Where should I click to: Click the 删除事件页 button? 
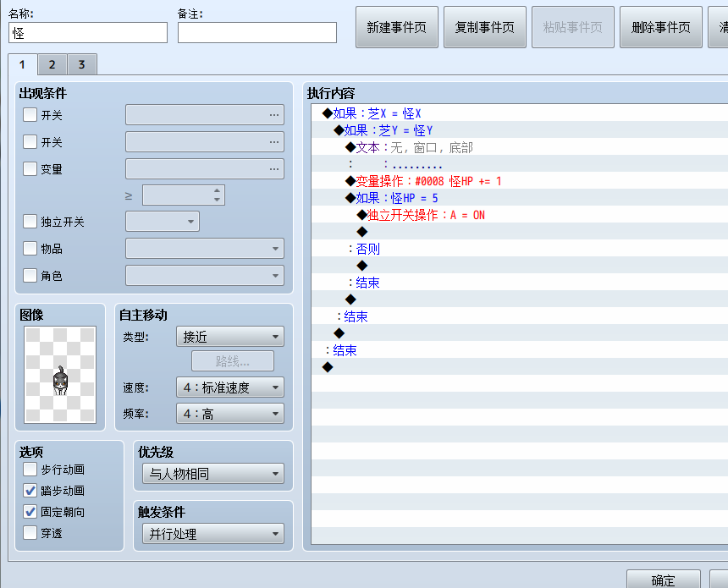point(660,27)
